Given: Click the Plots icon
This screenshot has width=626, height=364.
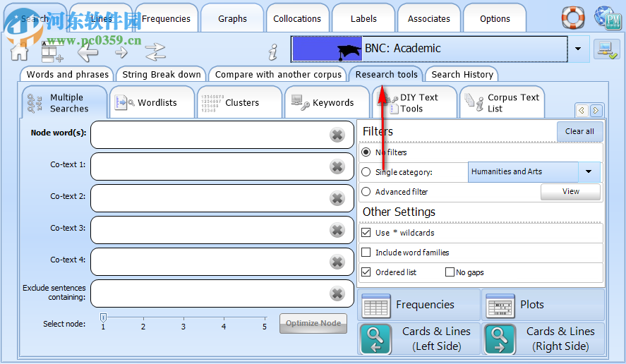Looking at the screenshot, I should pyautogui.click(x=500, y=305).
